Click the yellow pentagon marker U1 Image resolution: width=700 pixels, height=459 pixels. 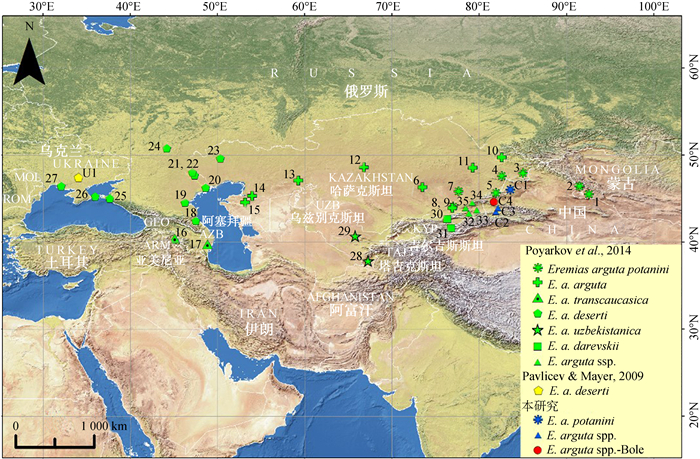click(78, 178)
